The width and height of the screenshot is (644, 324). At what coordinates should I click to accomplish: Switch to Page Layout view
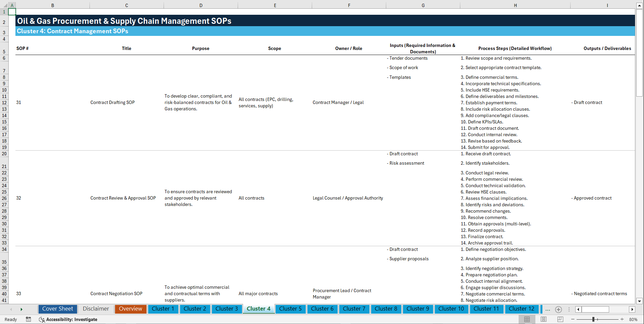543,319
